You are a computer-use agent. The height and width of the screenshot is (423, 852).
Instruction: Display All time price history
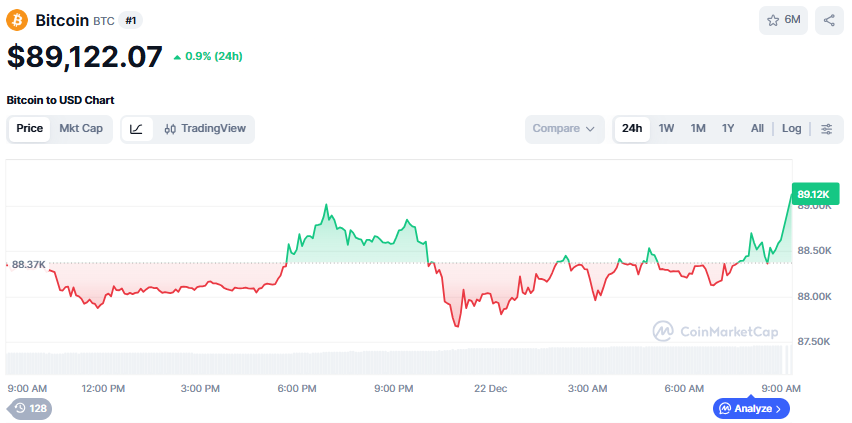[x=757, y=129]
